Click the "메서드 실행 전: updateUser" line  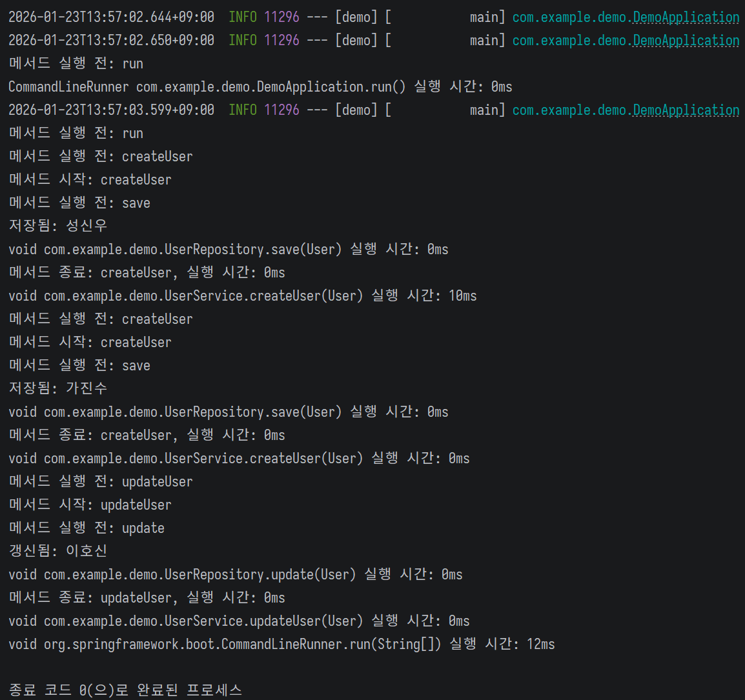pyautogui.click(x=101, y=481)
